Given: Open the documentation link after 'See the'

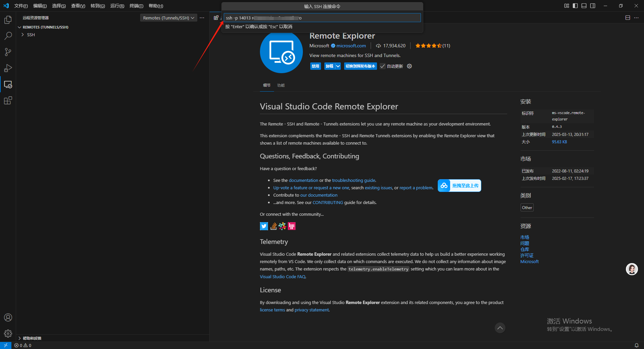Looking at the screenshot, I should (303, 181).
